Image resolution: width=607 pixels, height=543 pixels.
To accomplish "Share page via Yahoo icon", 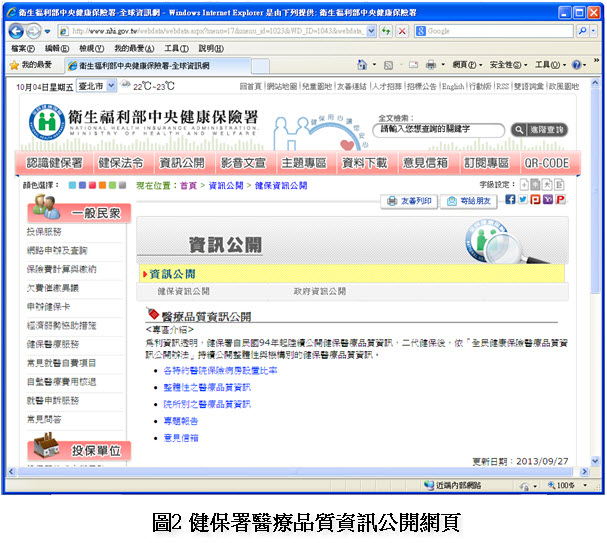I will tap(548, 199).
